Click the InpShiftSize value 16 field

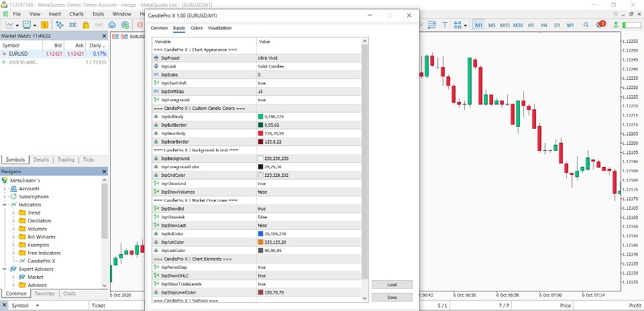(x=309, y=92)
